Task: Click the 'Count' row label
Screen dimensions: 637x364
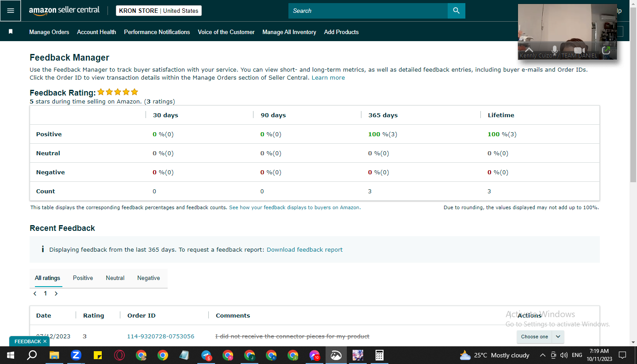Action: pos(46,192)
